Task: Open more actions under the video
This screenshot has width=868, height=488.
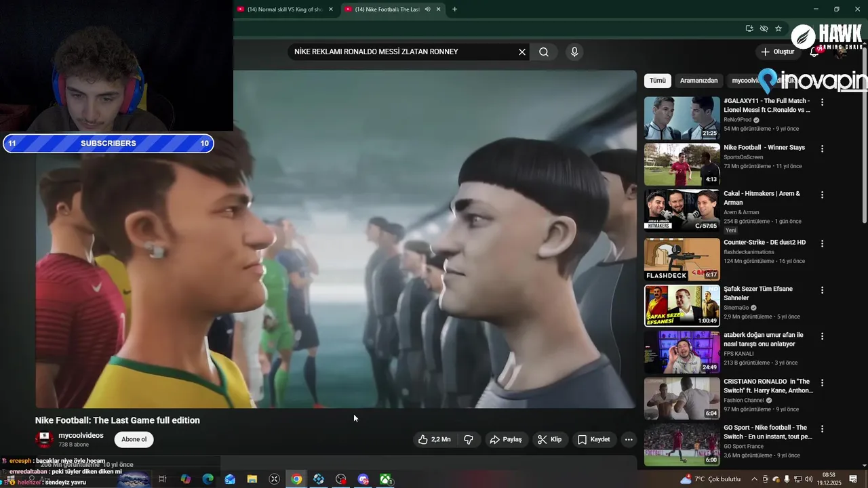Action: 629,439
